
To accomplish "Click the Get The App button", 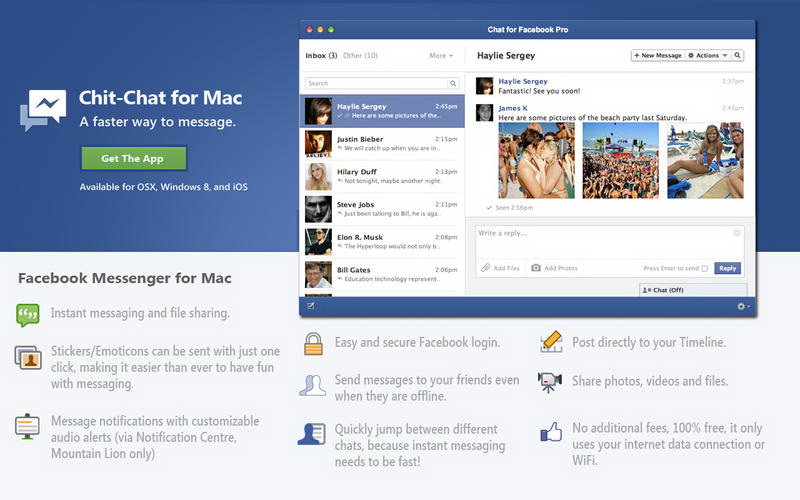I will click(132, 158).
